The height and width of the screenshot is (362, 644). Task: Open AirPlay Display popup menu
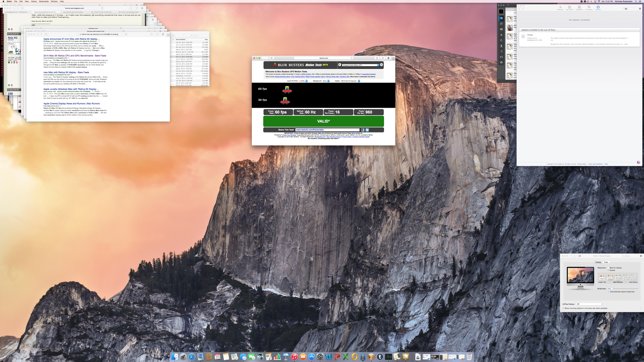pos(590,304)
